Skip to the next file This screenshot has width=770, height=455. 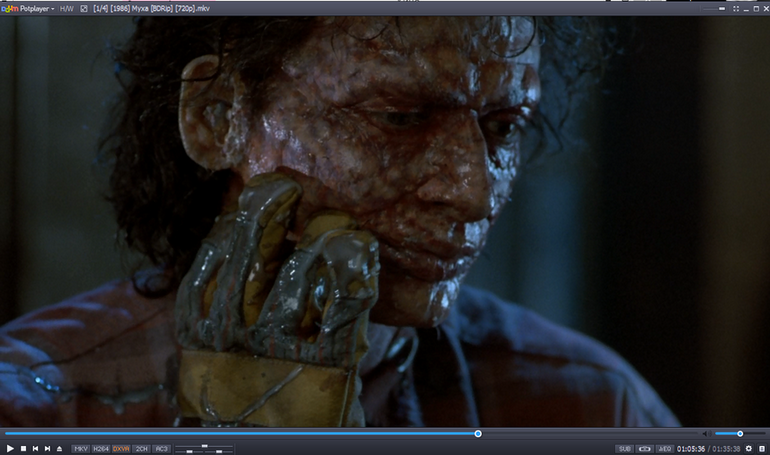(47, 449)
